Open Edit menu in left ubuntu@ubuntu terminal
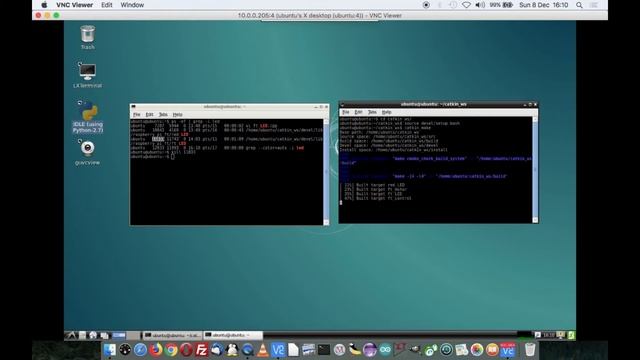The image size is (640, 360). click(x=149, y=115)
